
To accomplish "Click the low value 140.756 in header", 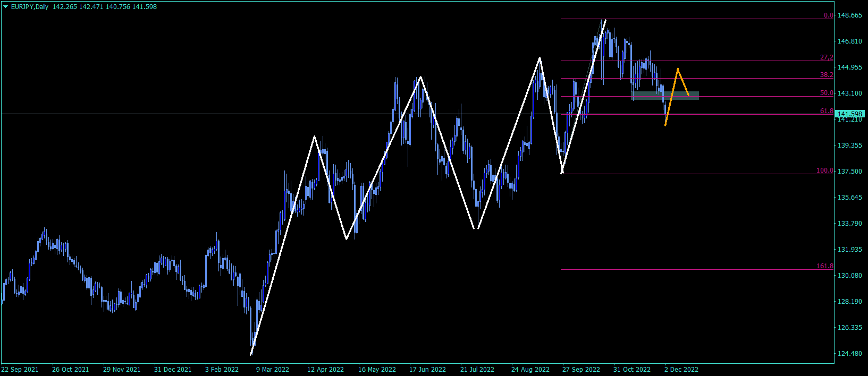I will pos(118,7).
